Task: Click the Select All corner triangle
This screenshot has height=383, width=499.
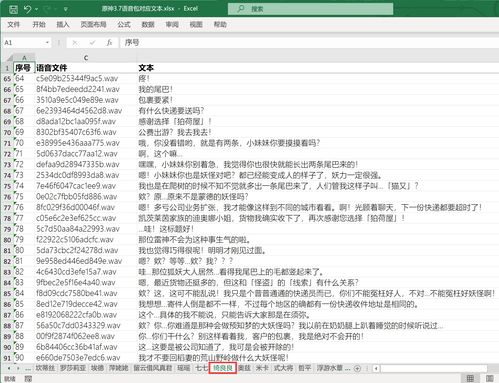Action: [x=9, y=58]
